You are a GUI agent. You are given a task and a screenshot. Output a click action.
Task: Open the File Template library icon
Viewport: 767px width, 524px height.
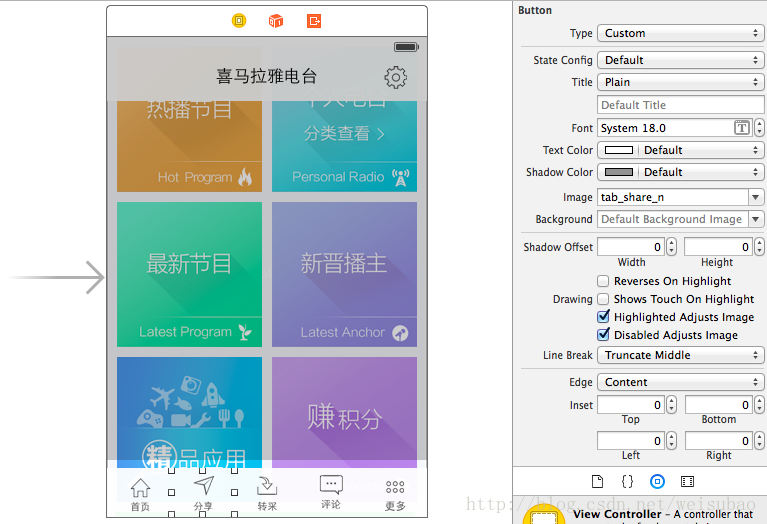pyautogui.click(x=597, y=481)
